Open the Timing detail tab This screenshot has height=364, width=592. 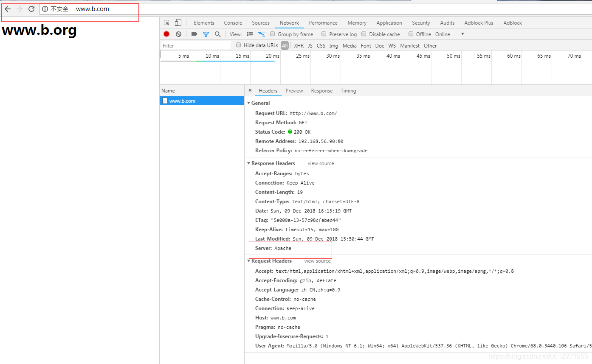tap(348, 91)
